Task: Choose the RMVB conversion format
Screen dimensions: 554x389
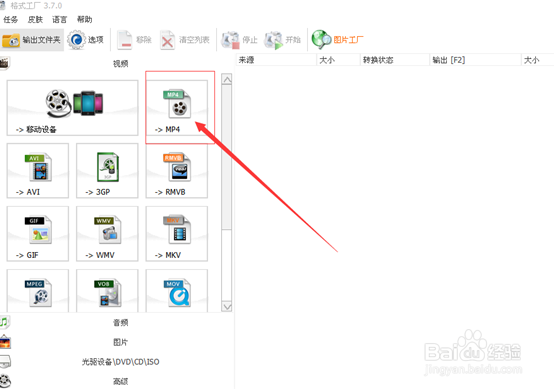Action: point(177,171)
